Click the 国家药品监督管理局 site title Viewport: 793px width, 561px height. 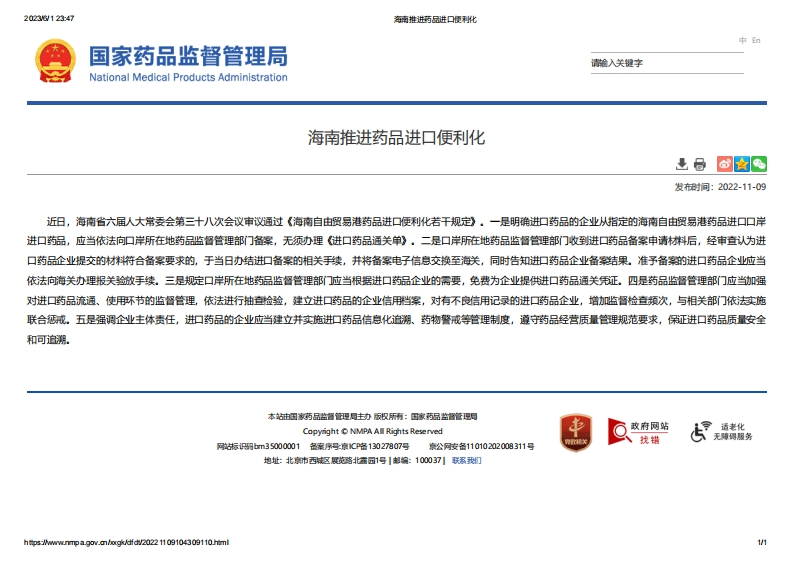coord(188,55)
